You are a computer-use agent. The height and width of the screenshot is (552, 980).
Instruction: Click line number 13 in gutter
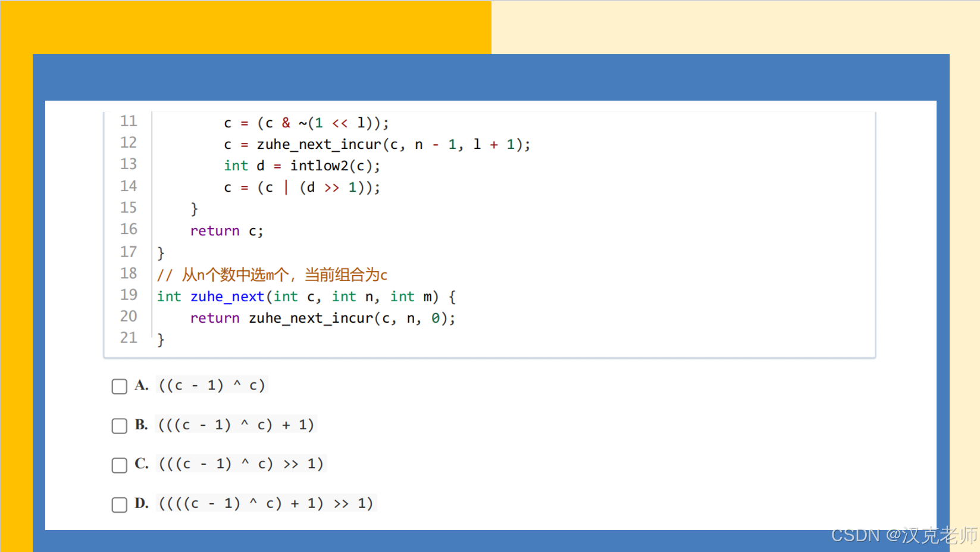[129, 164]
